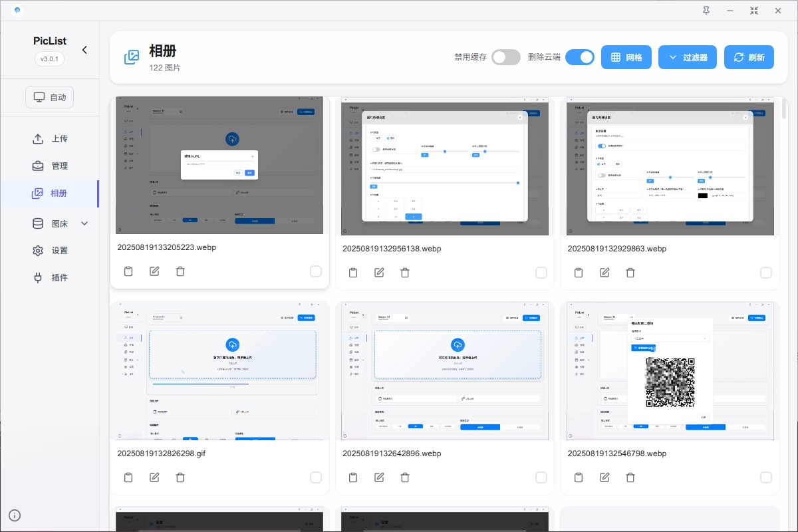Viewport: 798px width, 532px height.
Task: Delete the 20250819132642896.webp image
Action: pyautogui.click(x=406, y=477)
